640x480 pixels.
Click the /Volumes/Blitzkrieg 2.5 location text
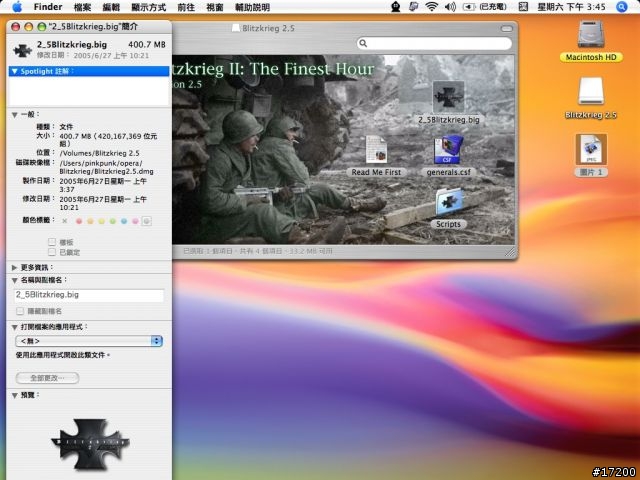(x=100, y=153)
